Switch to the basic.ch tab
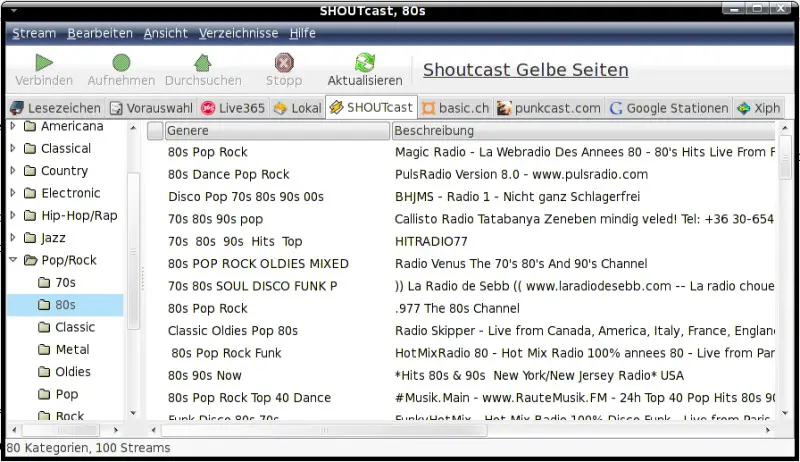Image resolution: width=800 pixels, height=462 pixels. 455,108
